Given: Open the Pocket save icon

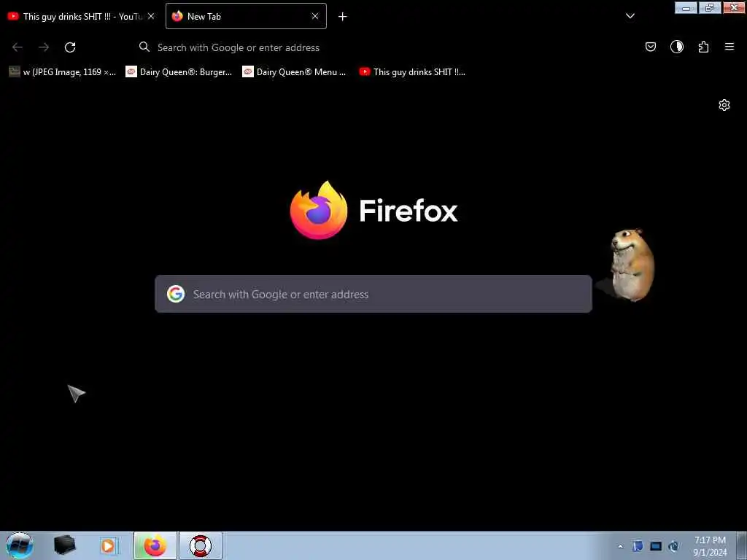Looking at the screenshot, I should (650, 47).
